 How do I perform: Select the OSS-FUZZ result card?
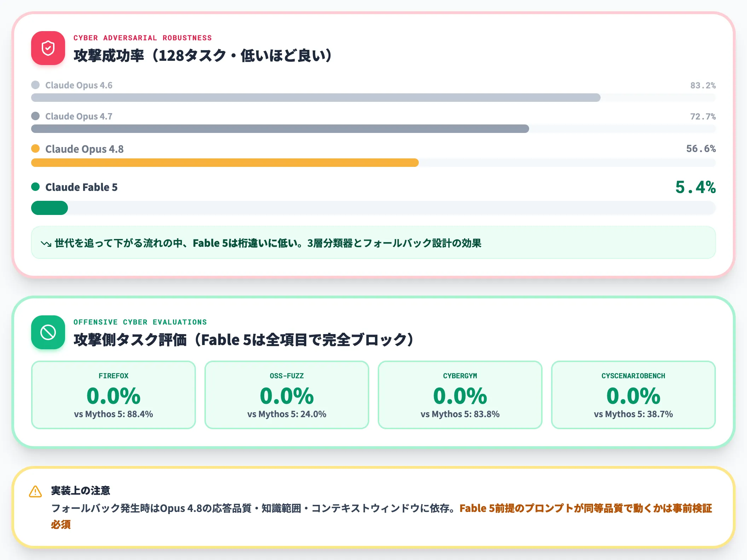pyautogui.click(x=287, y=395)
